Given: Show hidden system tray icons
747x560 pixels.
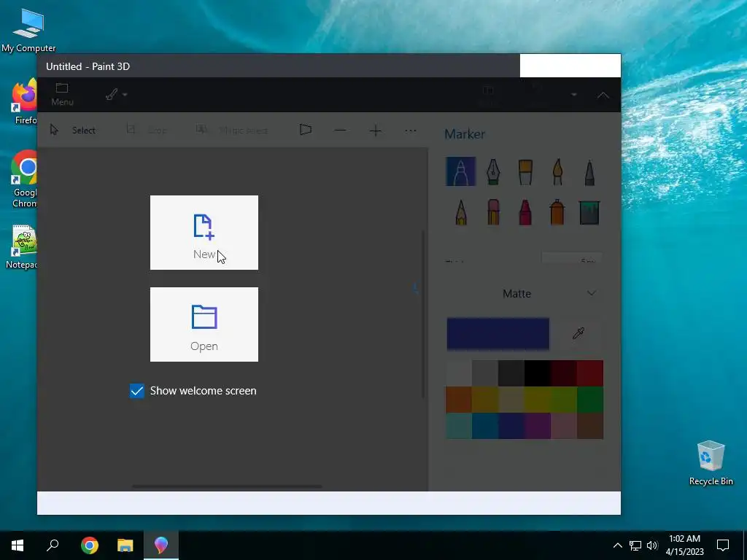Looking at the screenshot, I should coord(617,545).
